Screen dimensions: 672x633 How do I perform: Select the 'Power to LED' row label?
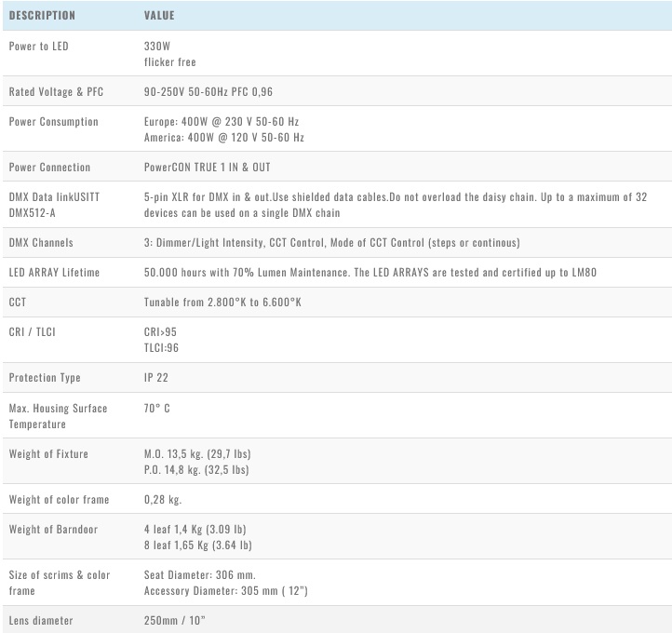coord(38,46)
